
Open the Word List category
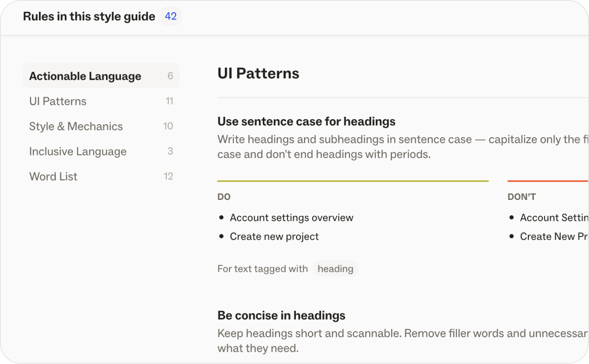click(x=101, y=177)
